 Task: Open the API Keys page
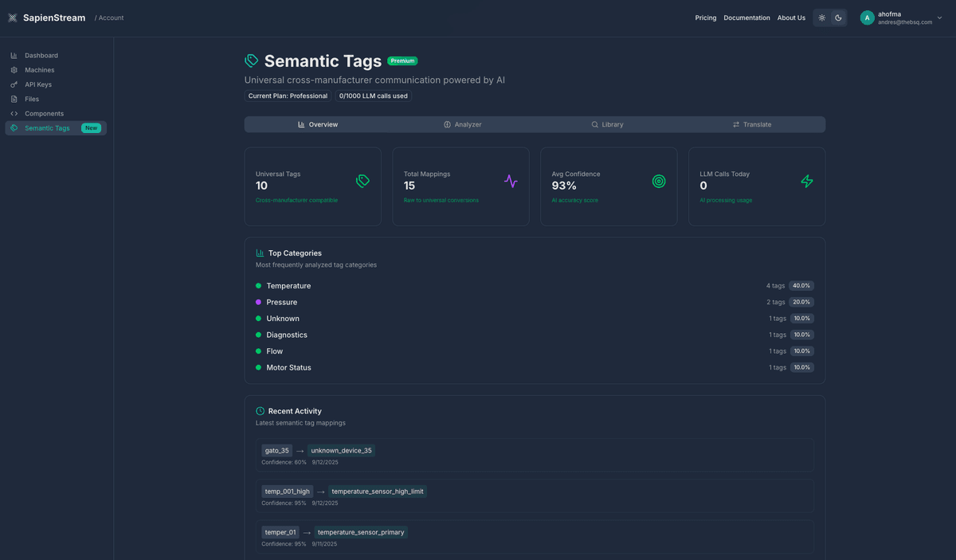(37, 84)
